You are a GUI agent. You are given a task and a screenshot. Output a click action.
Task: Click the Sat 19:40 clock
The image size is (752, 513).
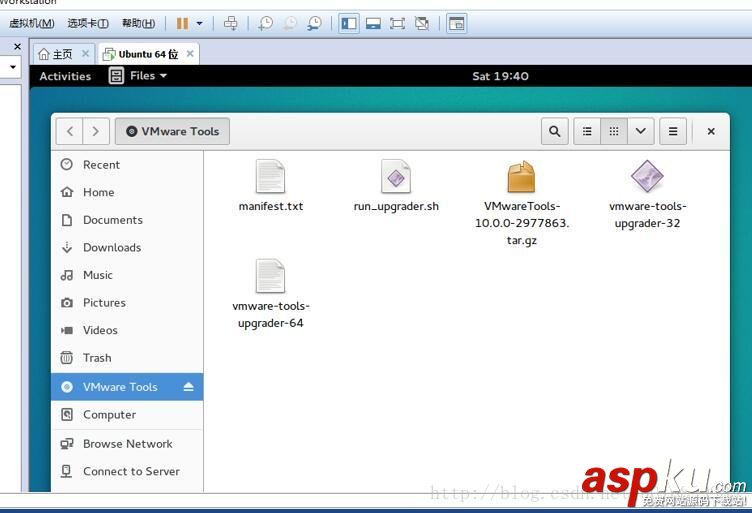(500, 76)
